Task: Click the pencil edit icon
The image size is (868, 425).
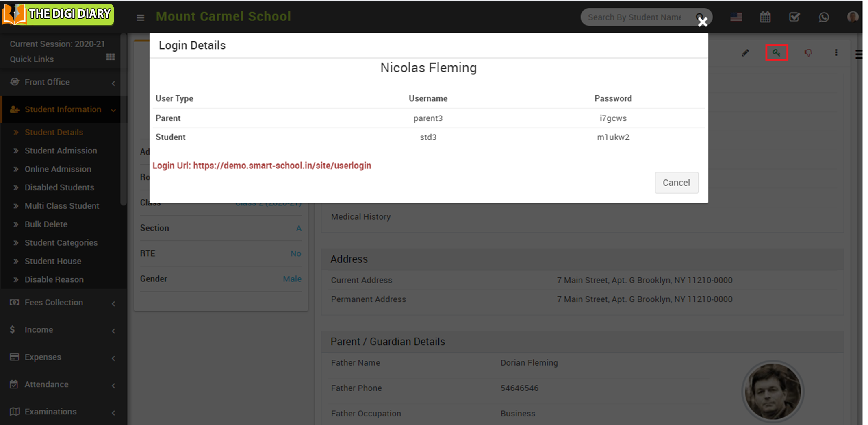Action: [x=745, y=53]
